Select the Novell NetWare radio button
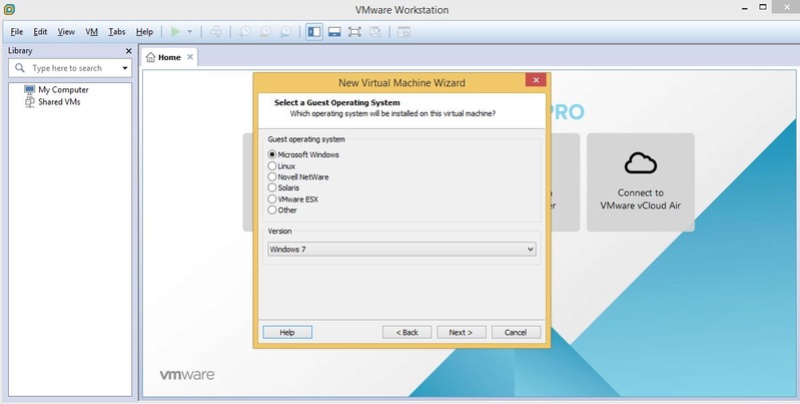The image size is (800, 404). pyautogui.click(x=272, y=176)
